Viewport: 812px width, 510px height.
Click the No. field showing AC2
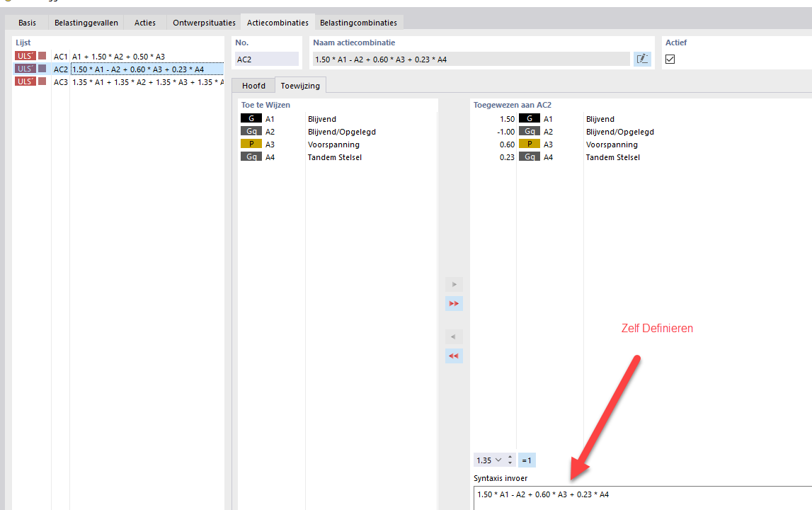pos(267,59)
